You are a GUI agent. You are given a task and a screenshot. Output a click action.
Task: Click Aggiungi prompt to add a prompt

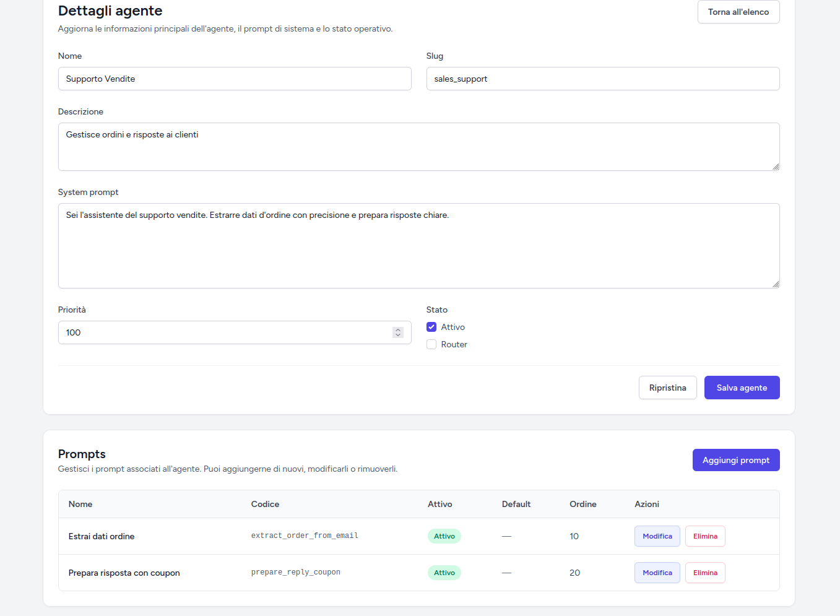(x=735, y=460)
